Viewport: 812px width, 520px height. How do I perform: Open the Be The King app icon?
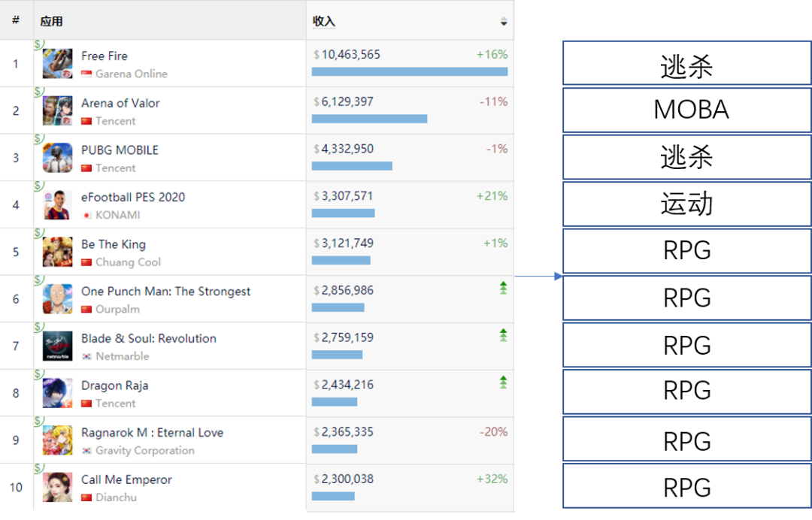point(57,252)
